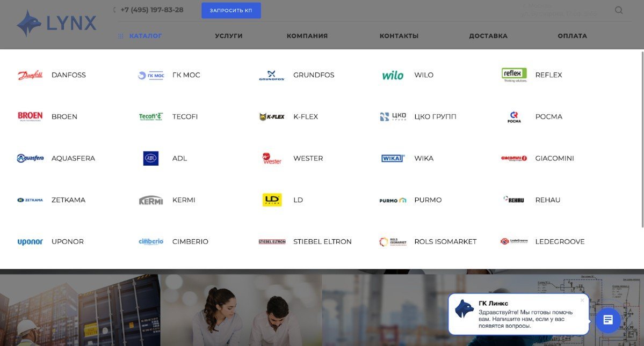Viewport: 644px width, 346px height.
Task: Open the KERMI brand link text
Action: [x=184, y=200]
